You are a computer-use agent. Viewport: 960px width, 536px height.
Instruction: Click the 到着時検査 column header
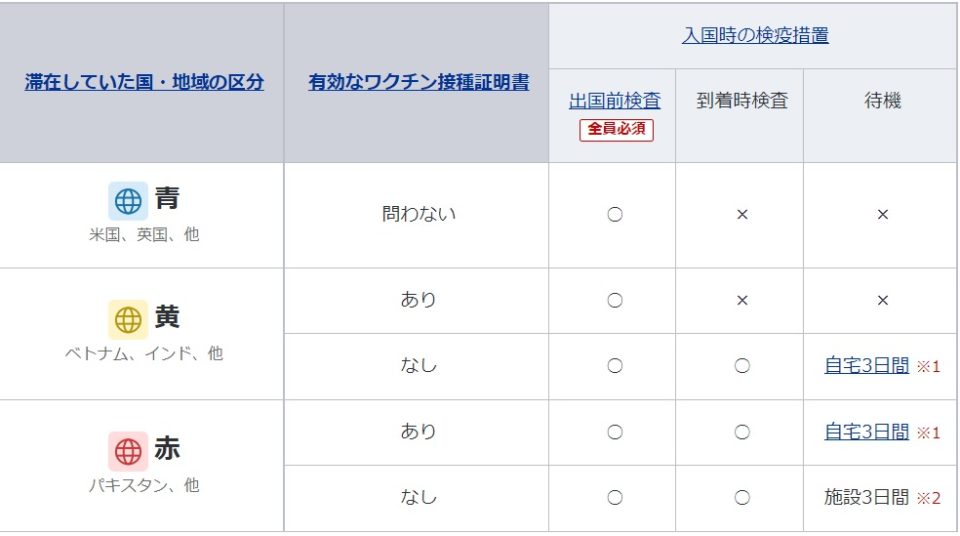point(742,101)
